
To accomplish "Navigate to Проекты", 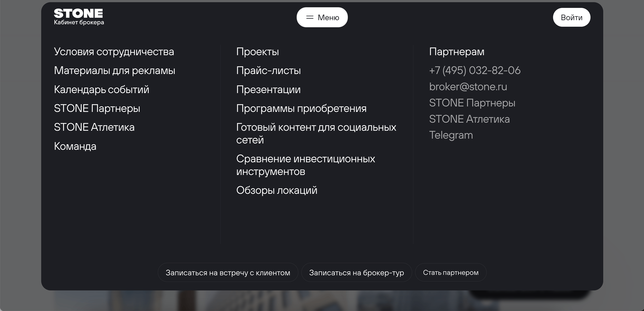I will 257,52.
